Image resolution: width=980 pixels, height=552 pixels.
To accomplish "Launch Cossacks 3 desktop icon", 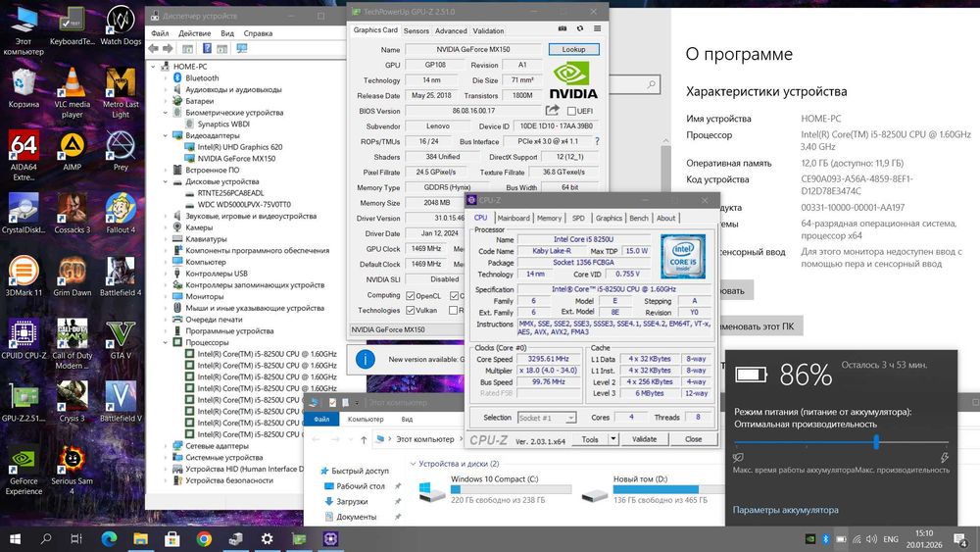I will click(72, 213).
